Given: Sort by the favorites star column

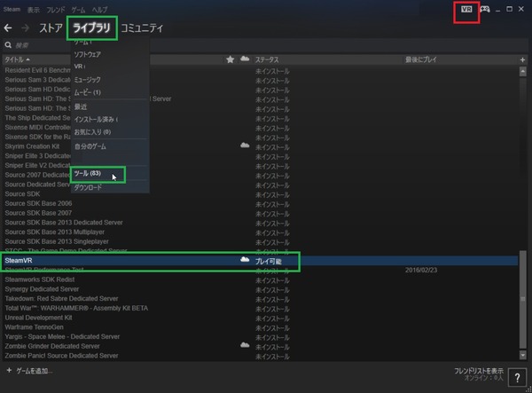Looking at the screenshot, I should pyautogui.click(x=230, y=59).
